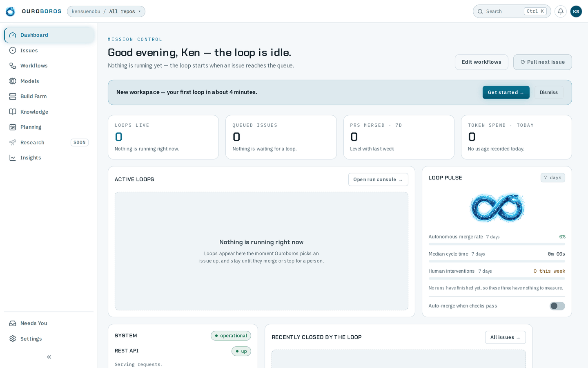Navigate to Build Farm
This screenshot has height=368, width=588.
49,96
